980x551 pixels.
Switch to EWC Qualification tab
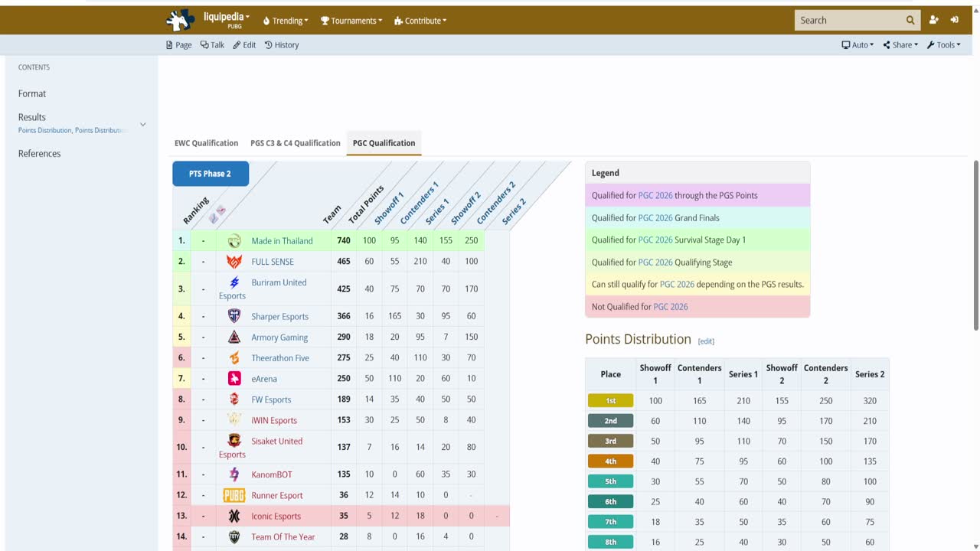pos(206,143)
